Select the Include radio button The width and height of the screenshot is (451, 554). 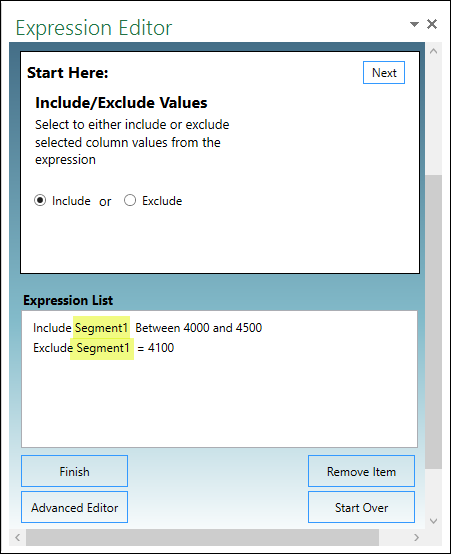(x=40, y=200)
